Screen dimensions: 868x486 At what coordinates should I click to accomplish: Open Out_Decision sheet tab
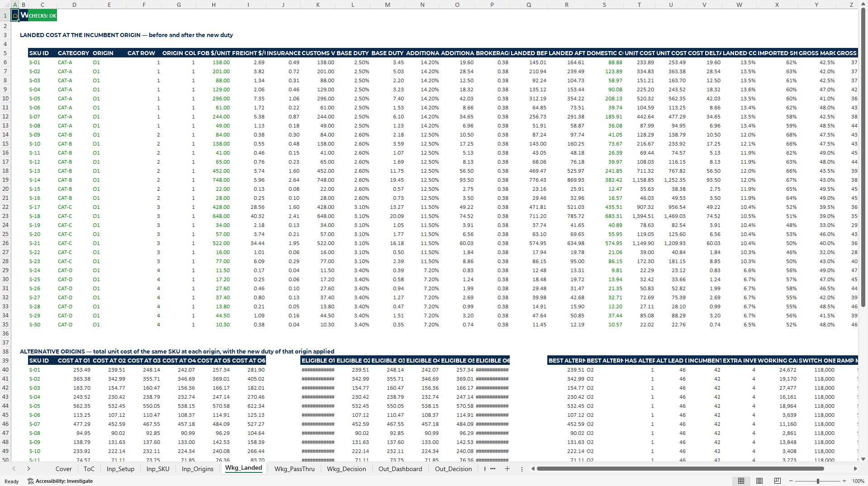coord(453,469)
